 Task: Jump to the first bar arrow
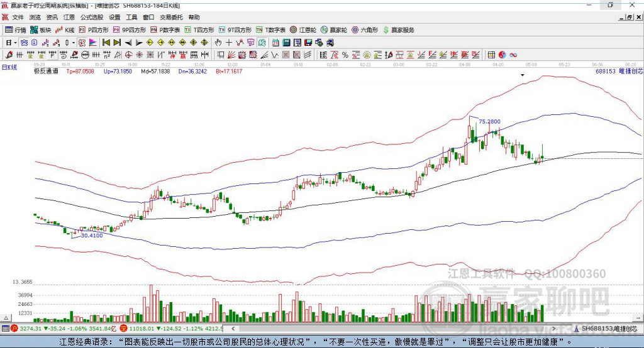coord(106,42)
